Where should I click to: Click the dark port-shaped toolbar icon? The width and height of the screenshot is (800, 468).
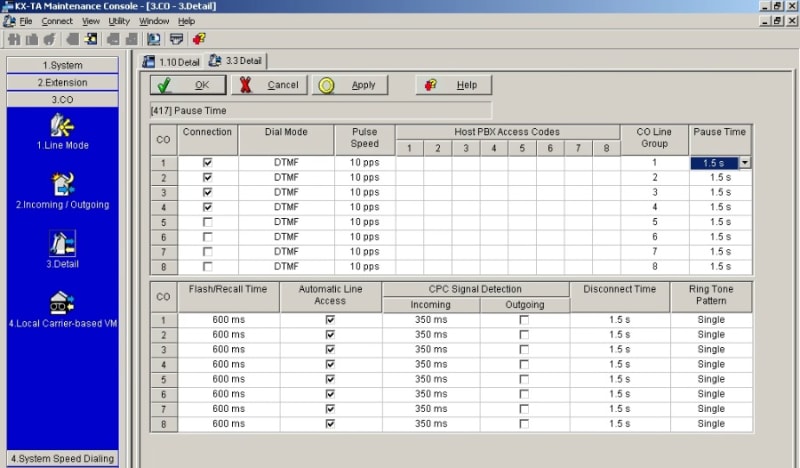pyautogui.click(x=177, y=39)
